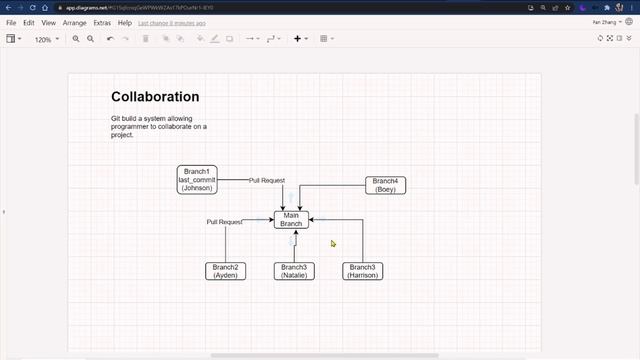Open the Arrange menu
The height and width of the screenshot is (360, 640).
click(x=74, y=23)
